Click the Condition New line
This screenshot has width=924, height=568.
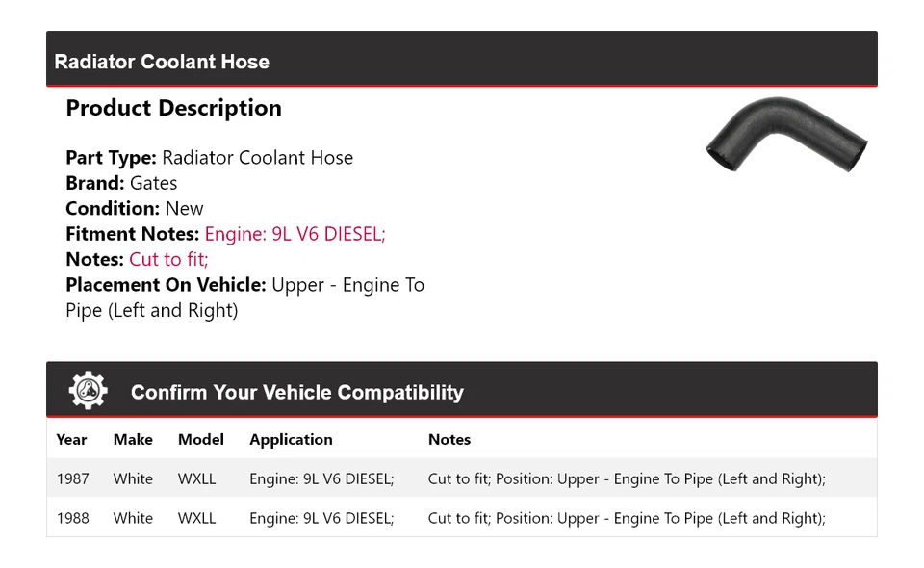coord(134,208)
